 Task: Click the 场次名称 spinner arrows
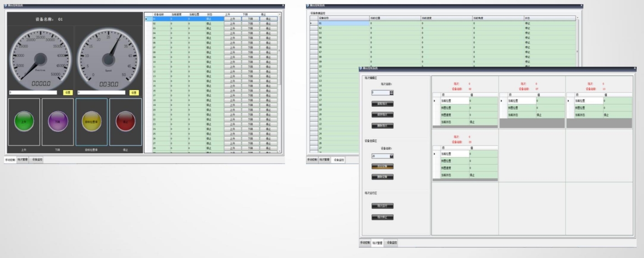(x=391, y=92)
